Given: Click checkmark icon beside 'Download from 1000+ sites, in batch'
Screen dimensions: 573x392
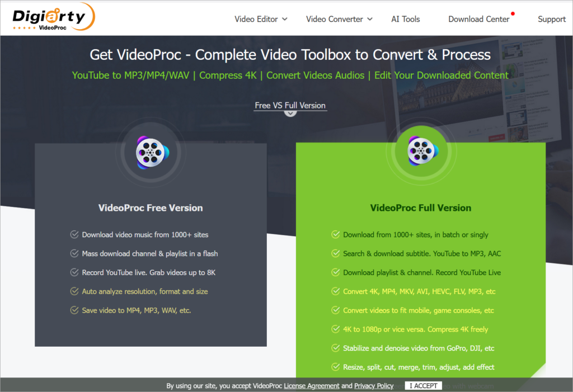Looking at the screenshot, I should [x=336, y=234].
